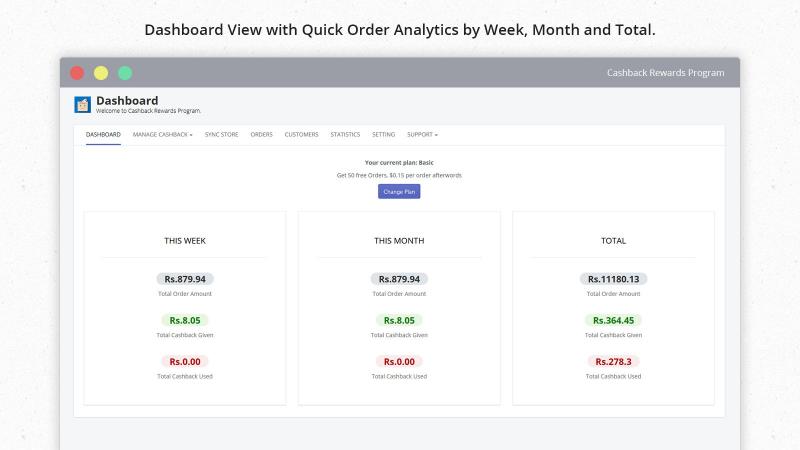Viewport: 800px width, 450px height.
Task: Click This Month cashback given badge Rs.8.05
Action: click(x=399, y=320)
